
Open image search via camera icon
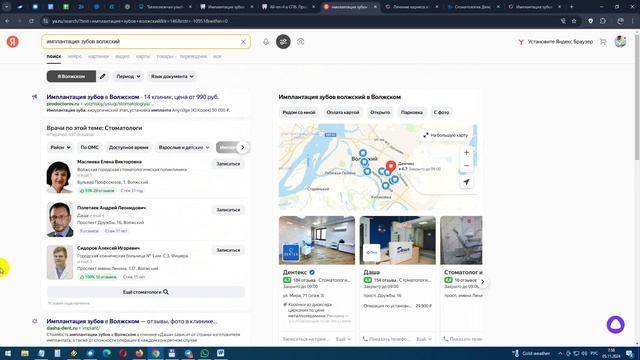coord(301,42)
